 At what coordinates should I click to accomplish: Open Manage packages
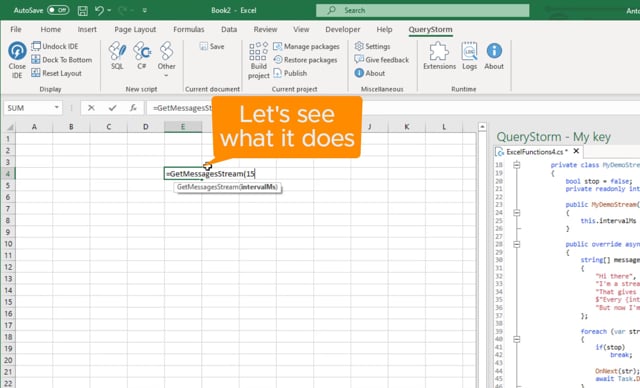pyautogui.click(x=307, y=46)
